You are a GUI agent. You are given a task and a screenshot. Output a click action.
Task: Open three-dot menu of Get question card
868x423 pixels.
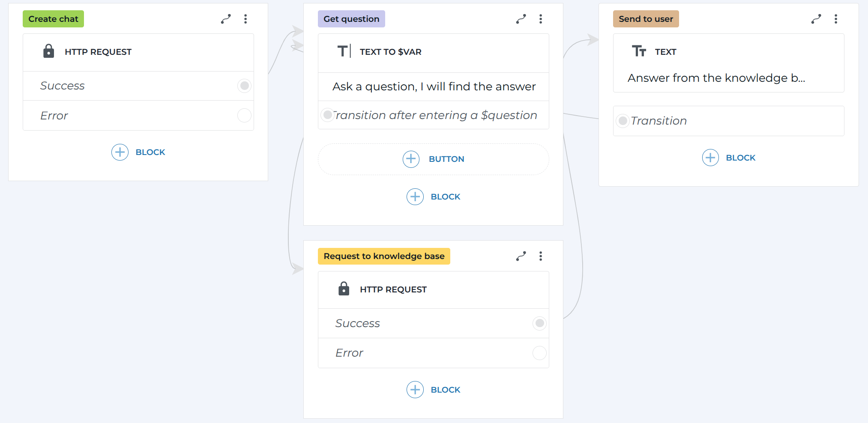click(x=541, y=19)
